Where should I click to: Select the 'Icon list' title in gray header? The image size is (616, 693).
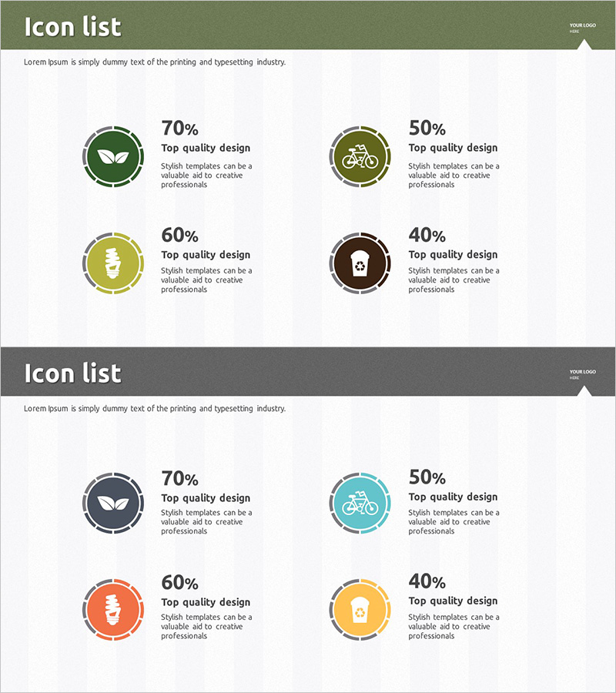click(x=72, y=373)
